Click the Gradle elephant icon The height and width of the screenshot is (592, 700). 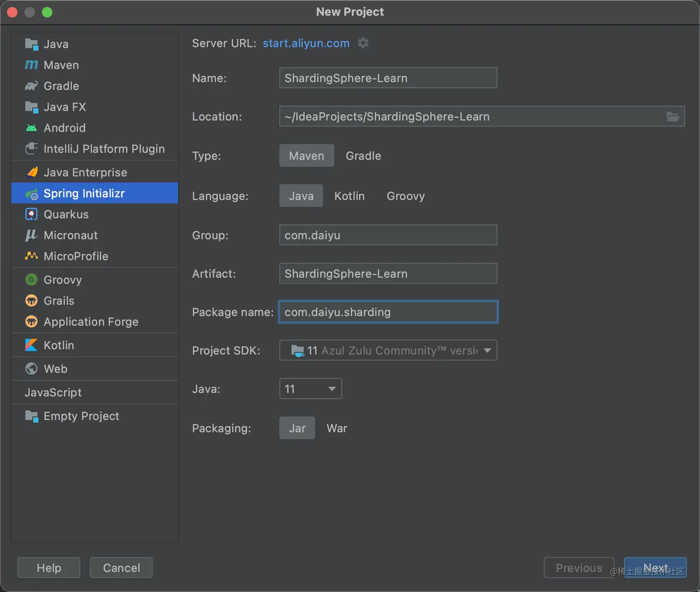31,86
